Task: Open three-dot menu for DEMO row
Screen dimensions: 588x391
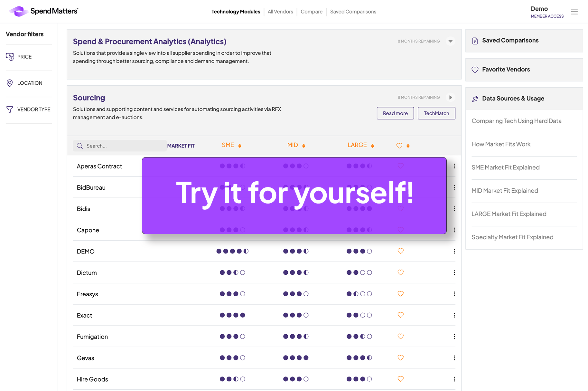Action: 454,251
